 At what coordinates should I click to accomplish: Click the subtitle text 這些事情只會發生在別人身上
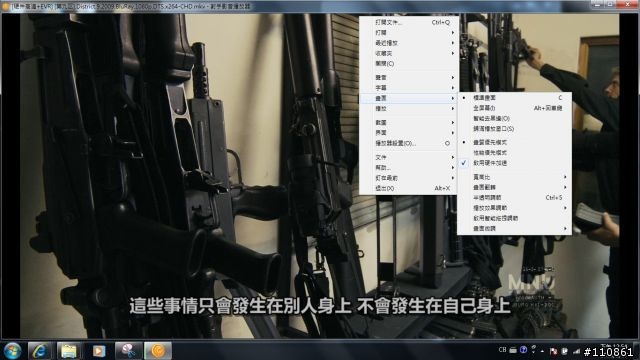coord(240,306)
